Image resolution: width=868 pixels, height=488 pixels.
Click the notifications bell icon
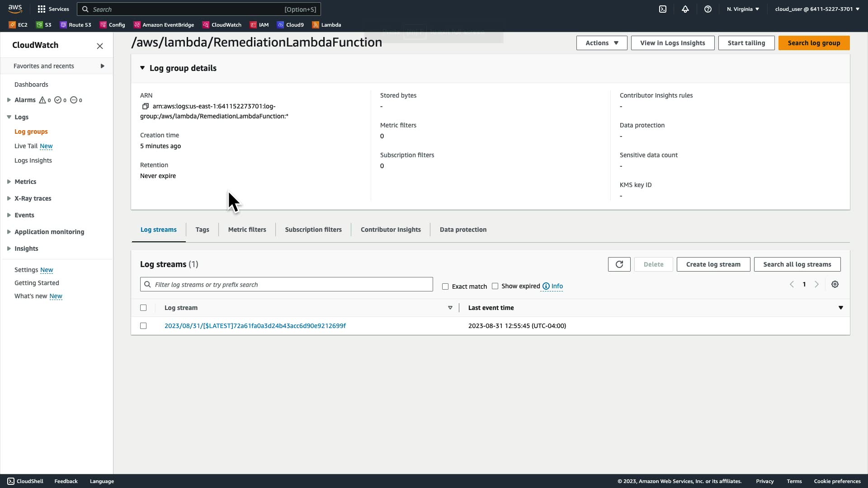(685, 9)
